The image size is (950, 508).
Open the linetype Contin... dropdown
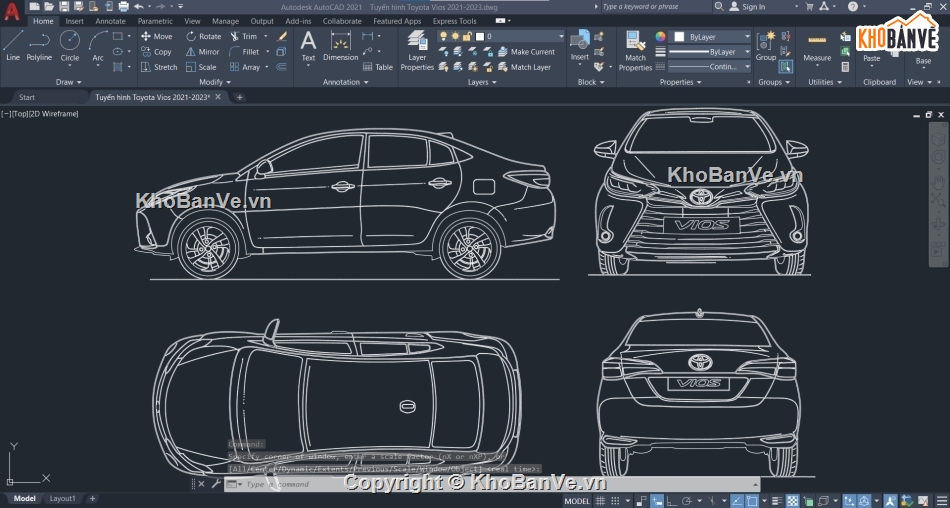click(709, 67)
